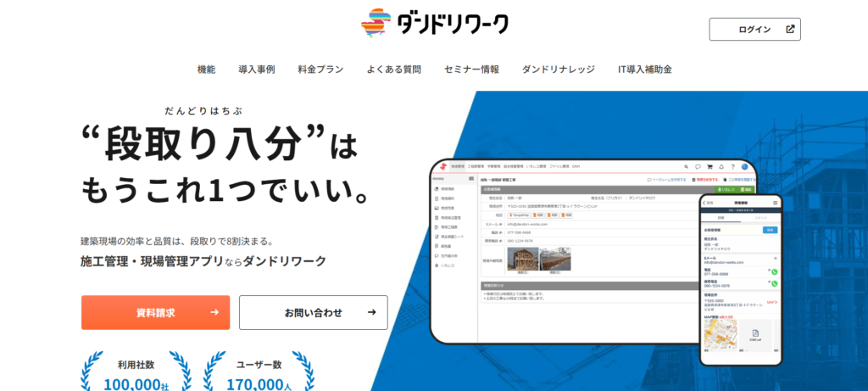Open the chat bubble icon in the tablet top bar
This screenshot has width=868, height=391.
click(x=698, y=167)
